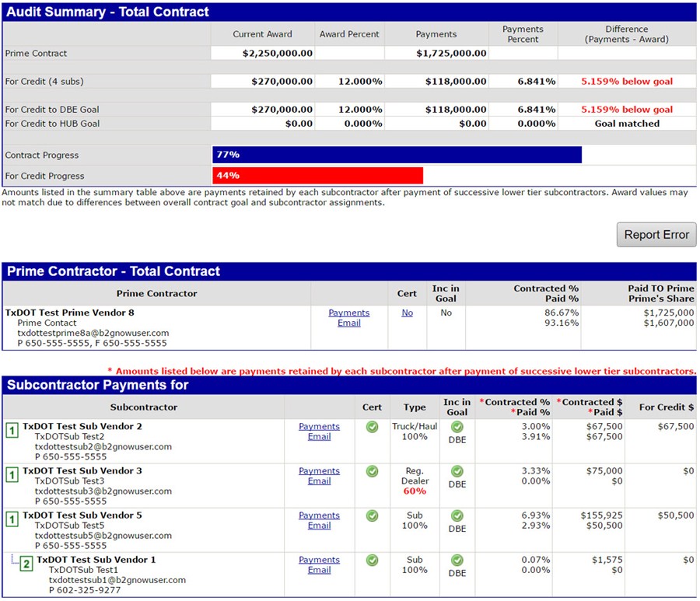
Task: Click tier 1 box beside Sub Vendor 2
Action: pos(12,430)
